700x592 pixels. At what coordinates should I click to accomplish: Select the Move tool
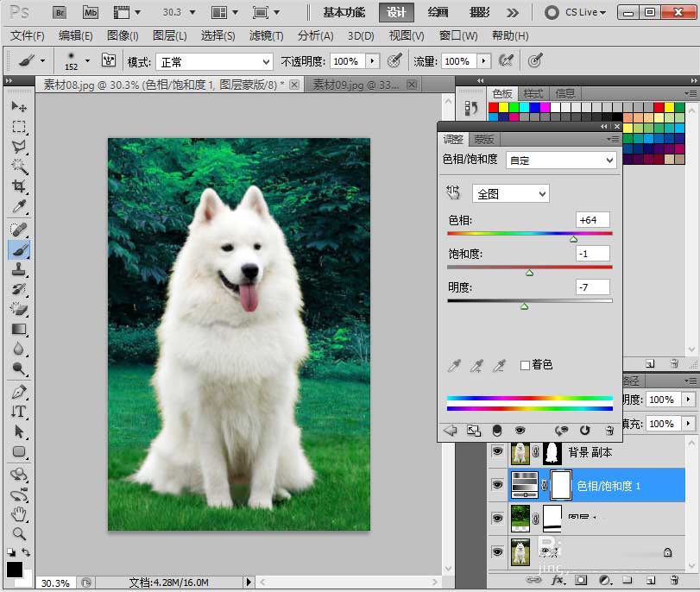coord(19,106)
